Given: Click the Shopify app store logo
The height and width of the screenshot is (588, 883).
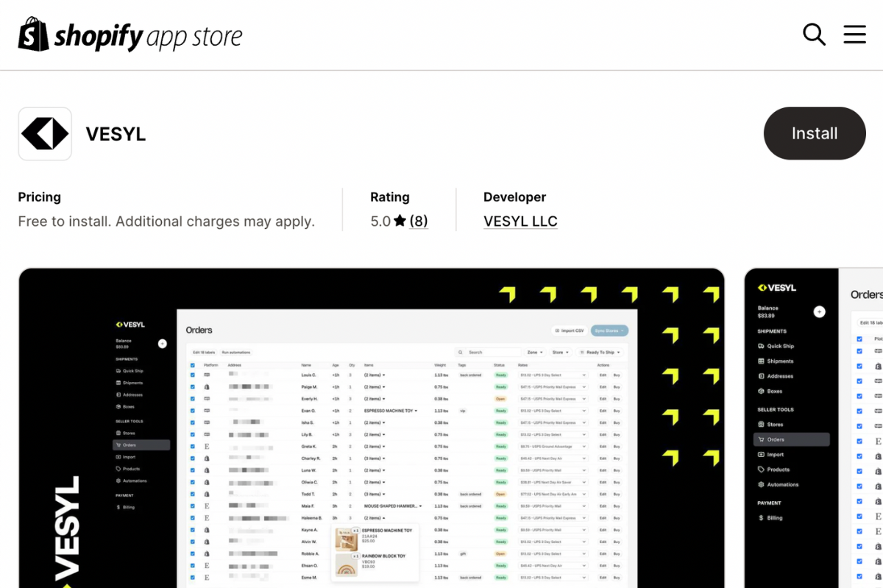Looking at the screenshot, I should click(x=130, y=35).
